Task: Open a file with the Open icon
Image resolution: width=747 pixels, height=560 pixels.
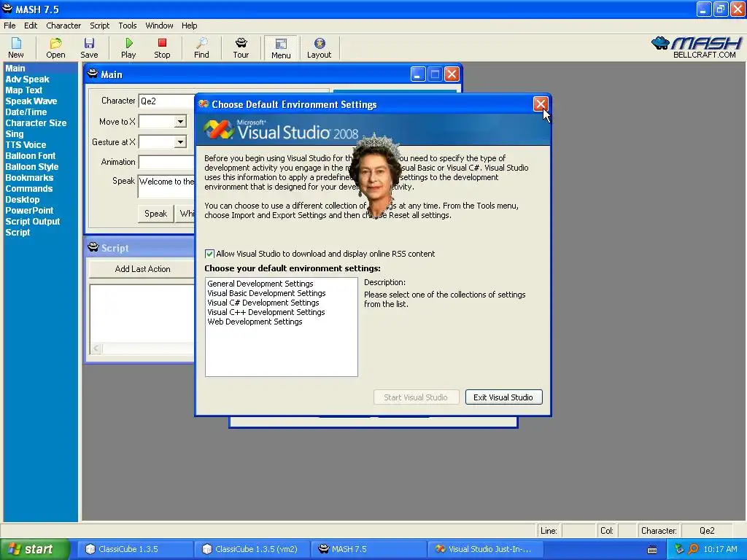Action: click(x=55, y=47)
